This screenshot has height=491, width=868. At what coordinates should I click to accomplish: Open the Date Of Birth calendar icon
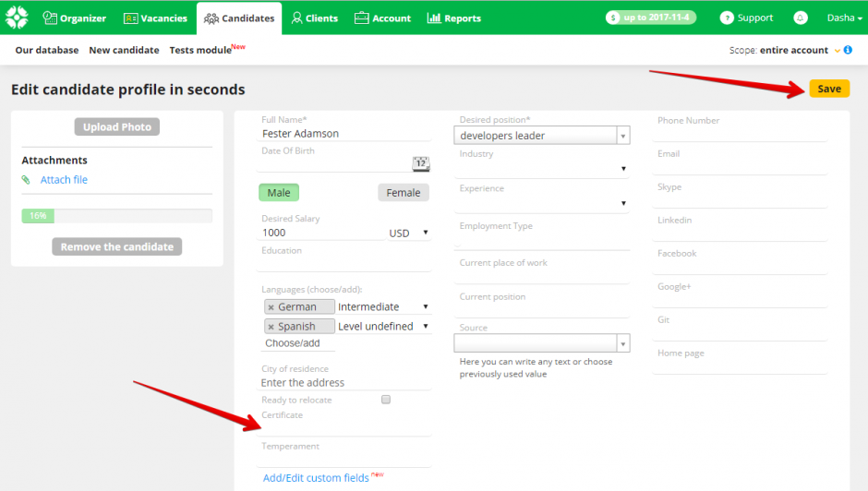point(421,163)
